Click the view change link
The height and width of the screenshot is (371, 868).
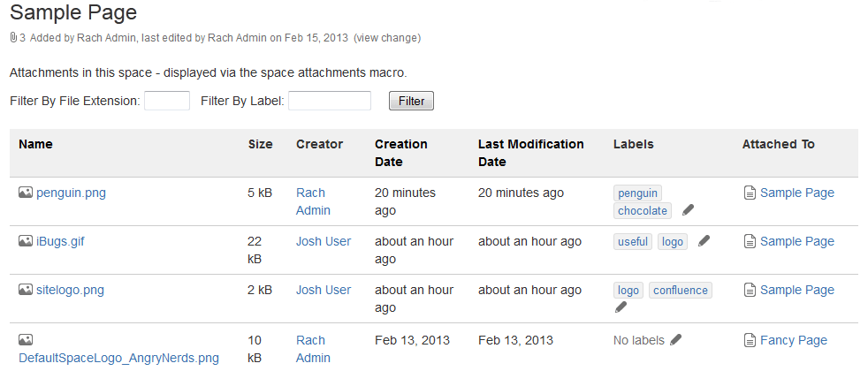[x=387, y=38]
